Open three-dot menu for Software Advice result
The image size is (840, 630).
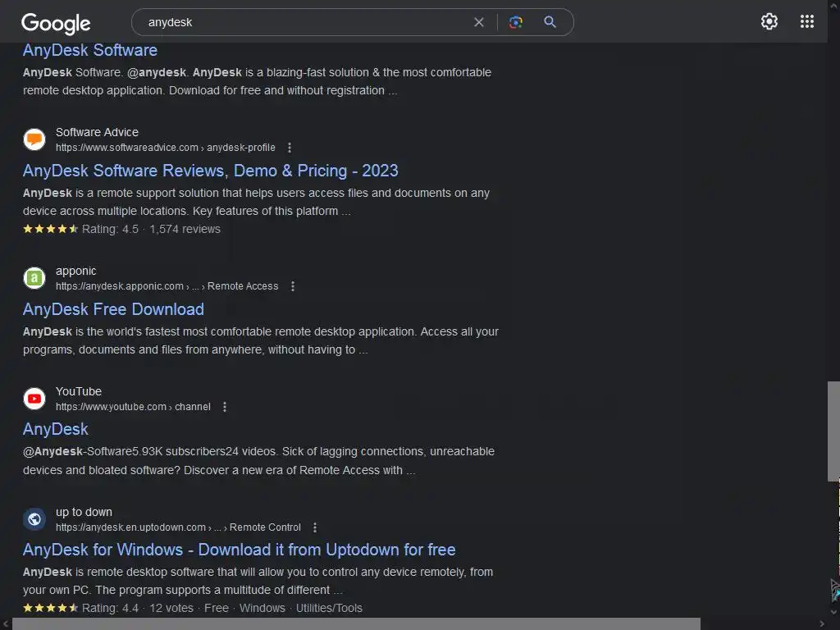point(290,148)
